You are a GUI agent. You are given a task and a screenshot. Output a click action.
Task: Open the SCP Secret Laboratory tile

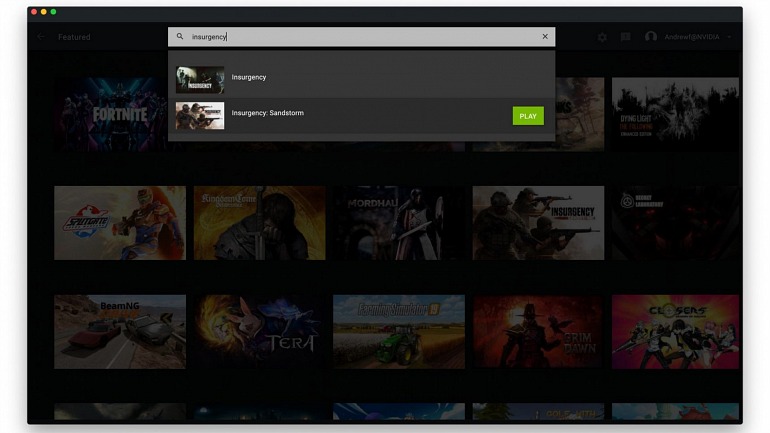(x=675, y=223)
